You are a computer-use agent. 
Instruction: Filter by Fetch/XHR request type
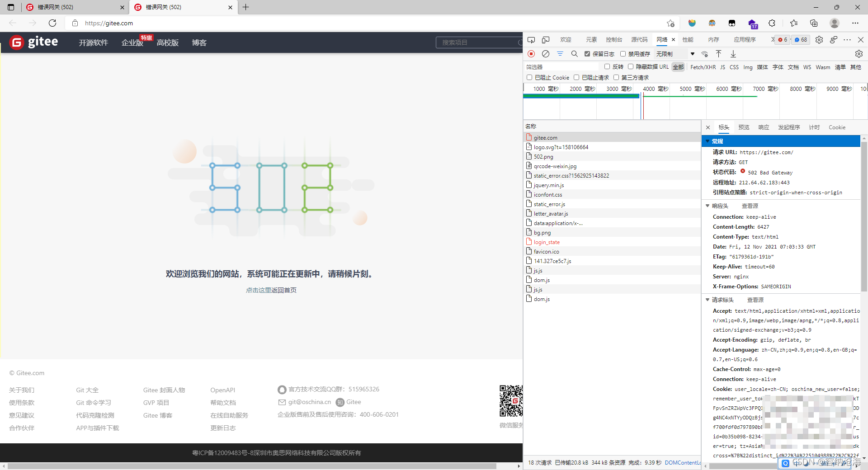click(x=703, y=67)
